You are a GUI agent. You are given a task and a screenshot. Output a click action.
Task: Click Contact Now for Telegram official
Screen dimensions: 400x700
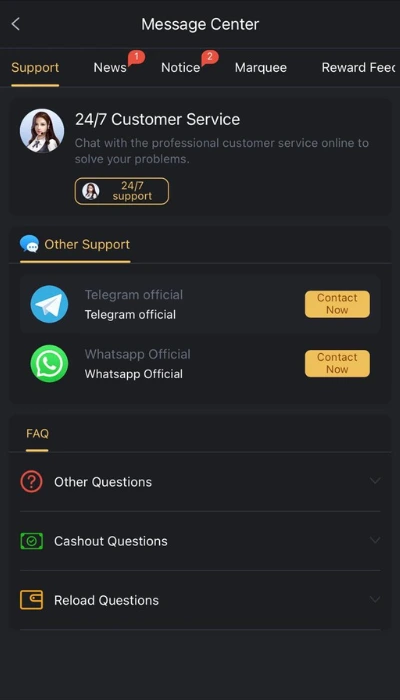pos(337,304)
